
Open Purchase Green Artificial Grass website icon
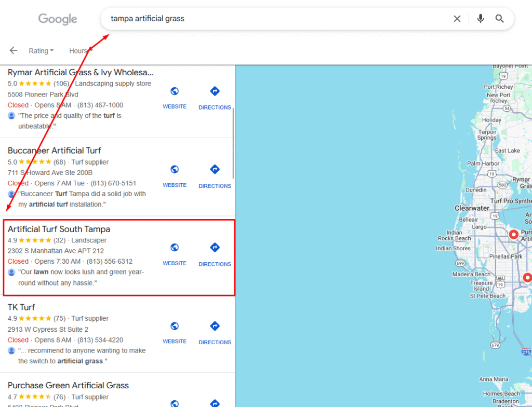click(x=175, y=403)
